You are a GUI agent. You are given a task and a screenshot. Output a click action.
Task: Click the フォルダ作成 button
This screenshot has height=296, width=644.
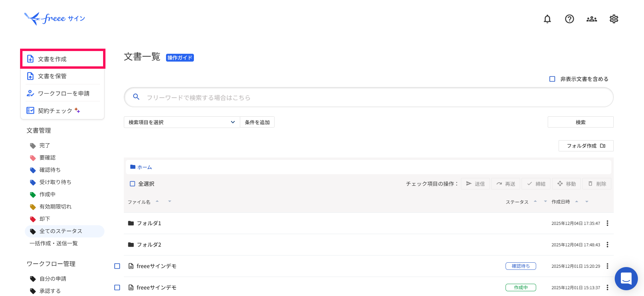tap(586, 146)
